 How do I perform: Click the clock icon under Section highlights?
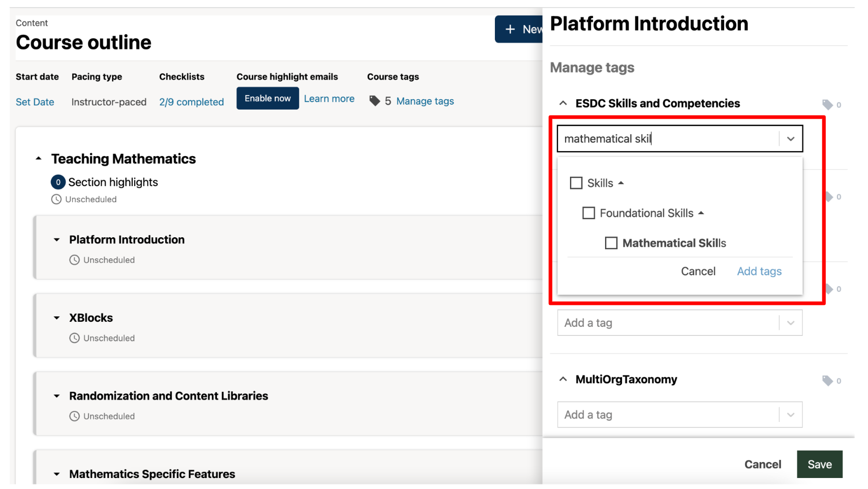coord(57,199)
